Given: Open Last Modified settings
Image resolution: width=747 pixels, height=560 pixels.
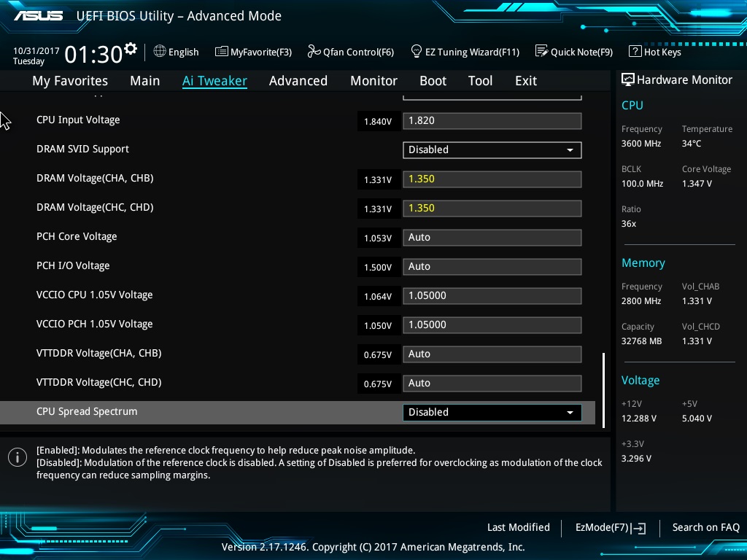Looking at the screenshot, I should coord(519,527).
